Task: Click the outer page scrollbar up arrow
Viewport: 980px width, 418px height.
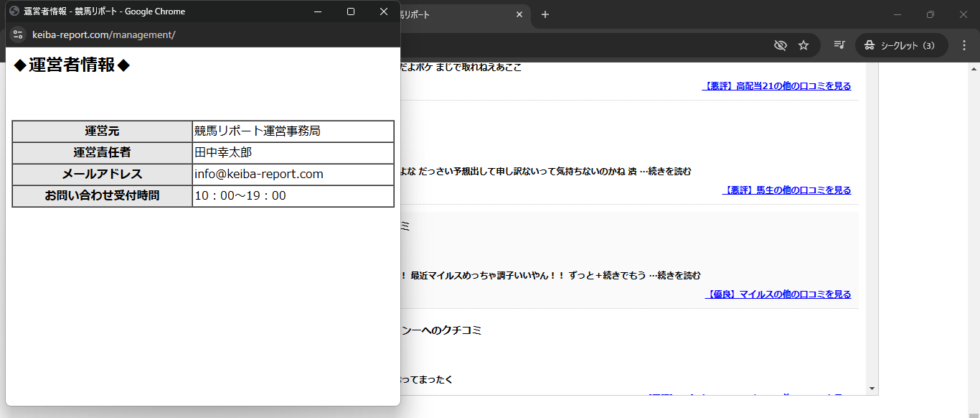Action: 974,69
